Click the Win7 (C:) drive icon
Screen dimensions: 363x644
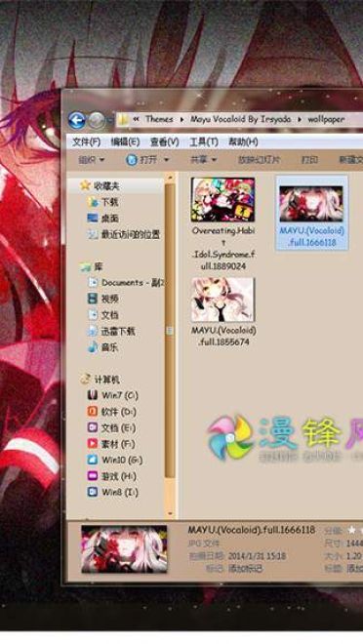(x=93, y=395)
